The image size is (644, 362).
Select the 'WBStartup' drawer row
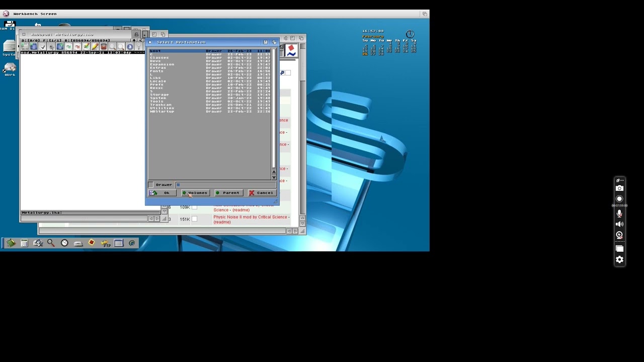pyautogui.click(x=210, y=111)
